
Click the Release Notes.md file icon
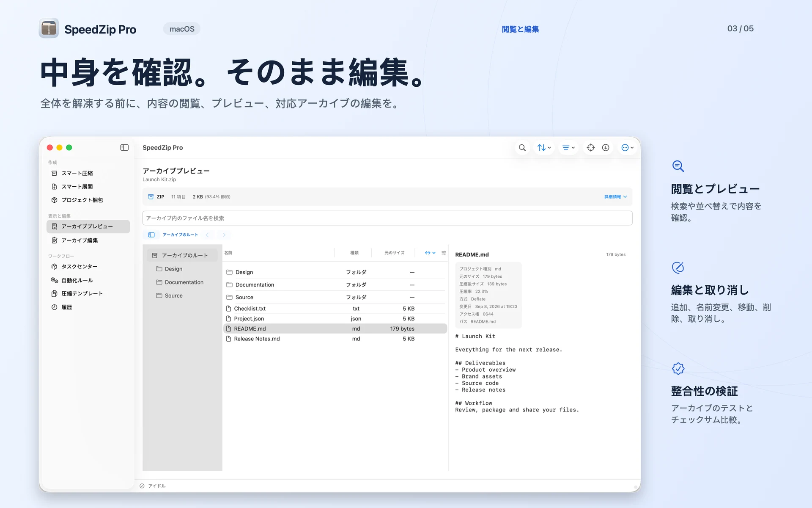pos(229,339)
